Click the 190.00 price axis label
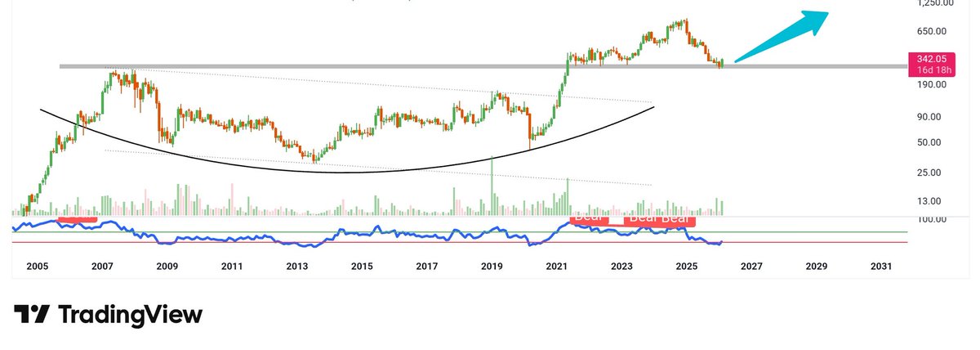This screenshot has width=980, height=350. pos(931,84)
